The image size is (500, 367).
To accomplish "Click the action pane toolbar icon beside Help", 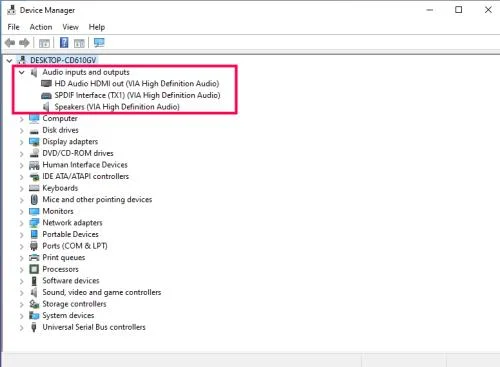I will [79, 43].
